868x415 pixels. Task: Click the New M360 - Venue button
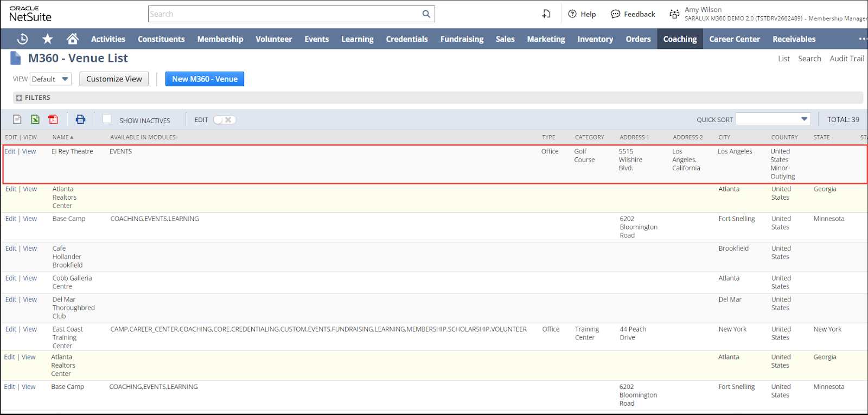tap(205, 79)
